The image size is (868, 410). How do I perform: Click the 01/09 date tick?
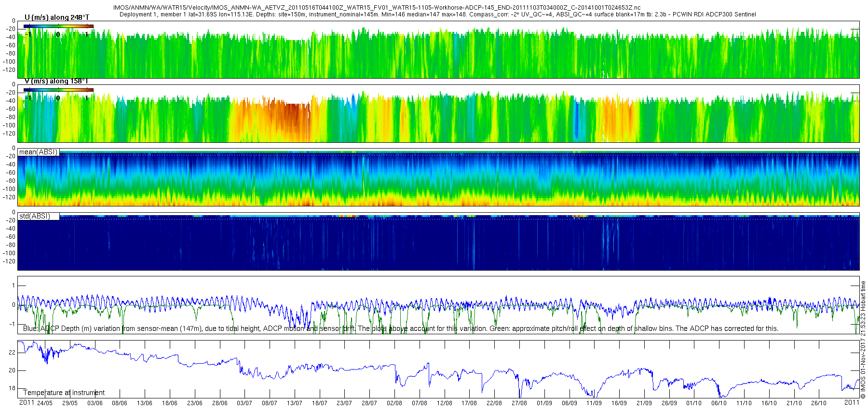pos(544,403)
